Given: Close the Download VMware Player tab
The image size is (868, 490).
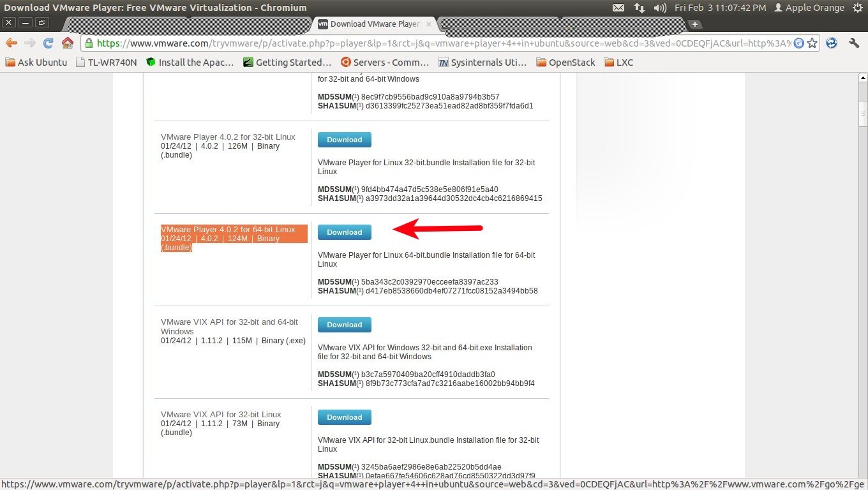Looking at the screenshot, I should [x=429, y=24].
